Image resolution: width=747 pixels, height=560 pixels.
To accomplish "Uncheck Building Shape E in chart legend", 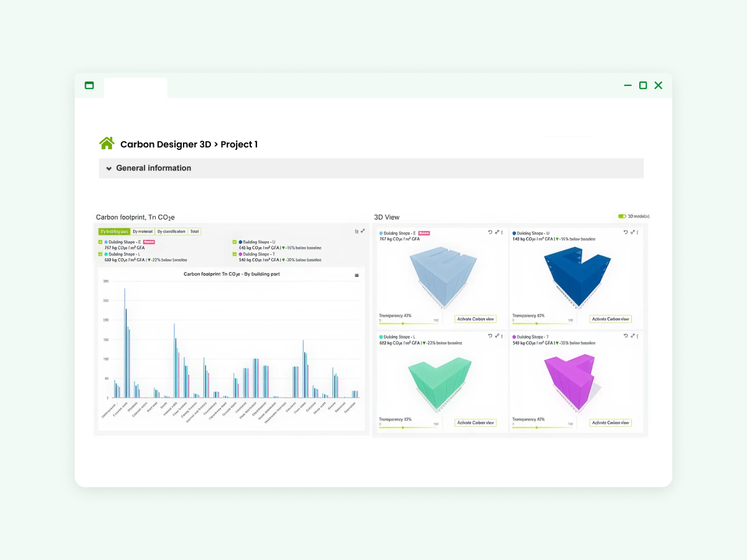I will coord(100,242).
